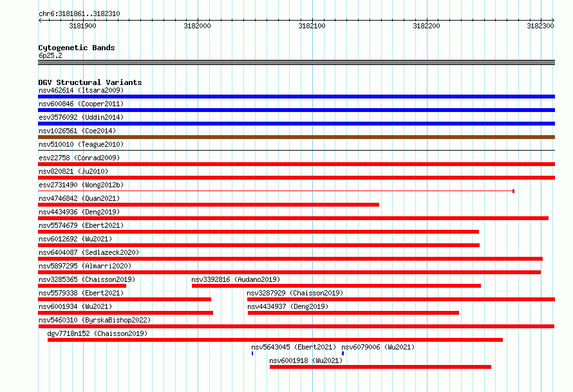Select the red esv22758 variant bar

[x=296, y=164]
